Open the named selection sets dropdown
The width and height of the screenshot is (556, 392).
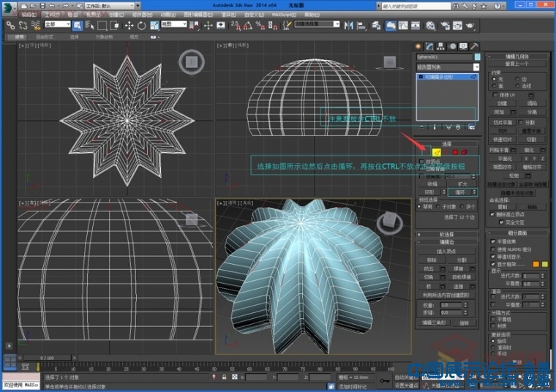coord(317,24)
